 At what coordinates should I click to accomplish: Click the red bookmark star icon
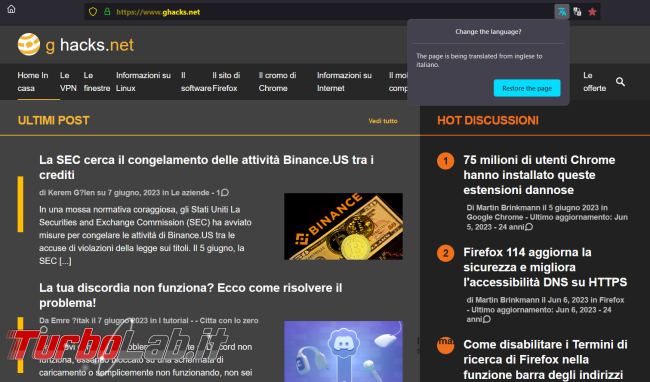point(592,12)
